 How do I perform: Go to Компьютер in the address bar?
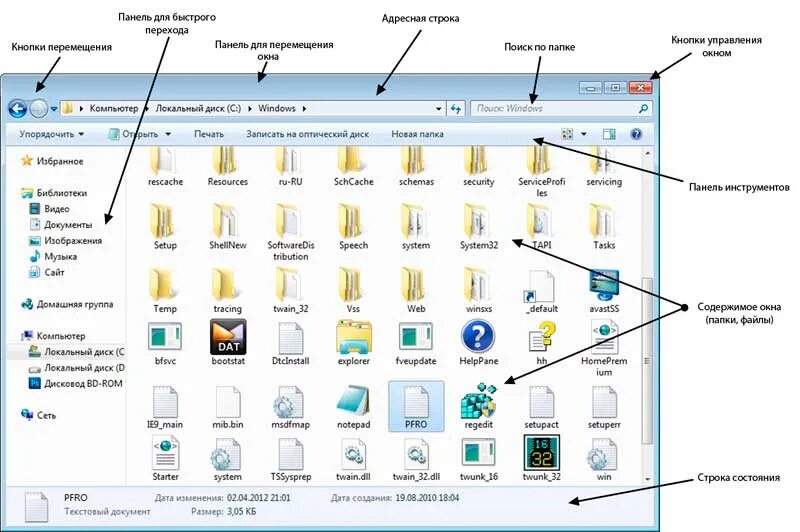114,108
